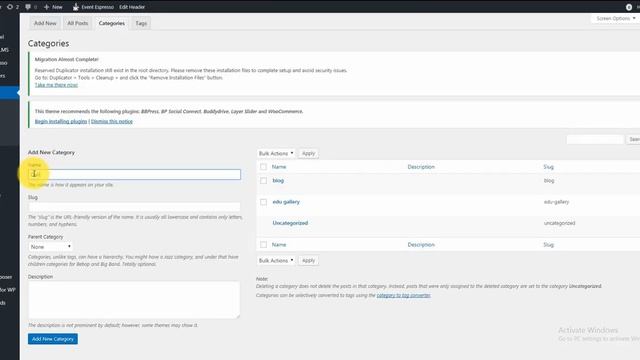The image size is (640, 360).
Task: Follow the 'Take me there now' link
Action: [x=56, y=85]
